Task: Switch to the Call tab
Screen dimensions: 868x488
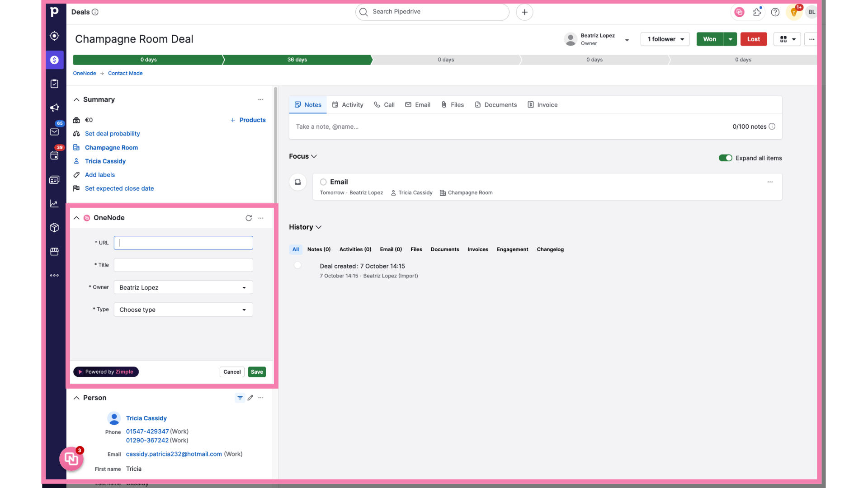Action: [384, 105]
